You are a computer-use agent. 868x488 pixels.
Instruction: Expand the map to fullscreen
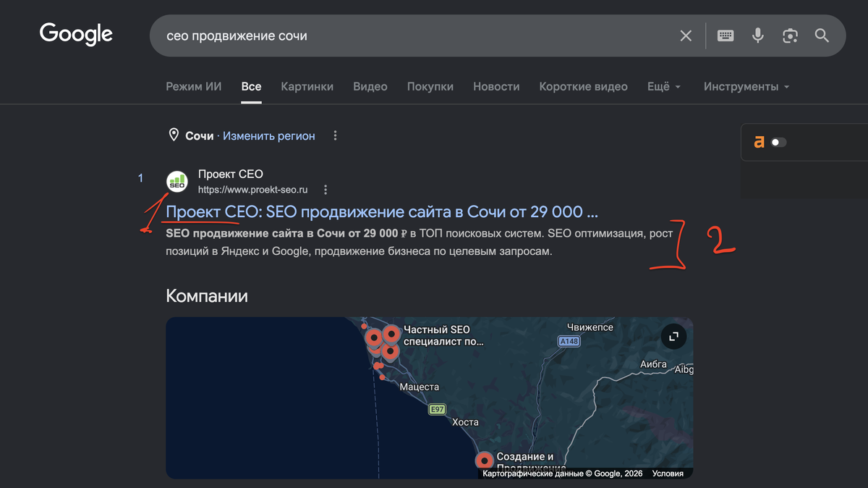point(673,337)
